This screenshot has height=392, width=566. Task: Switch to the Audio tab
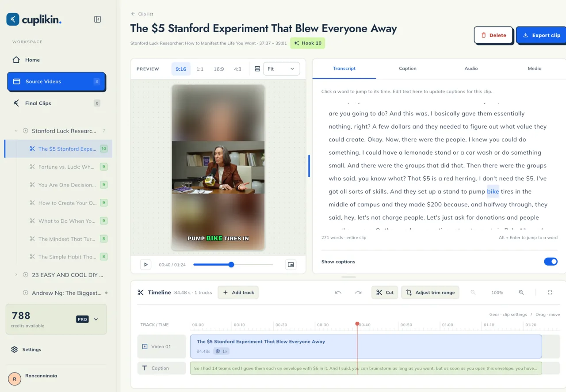click(x=471, y=69)
